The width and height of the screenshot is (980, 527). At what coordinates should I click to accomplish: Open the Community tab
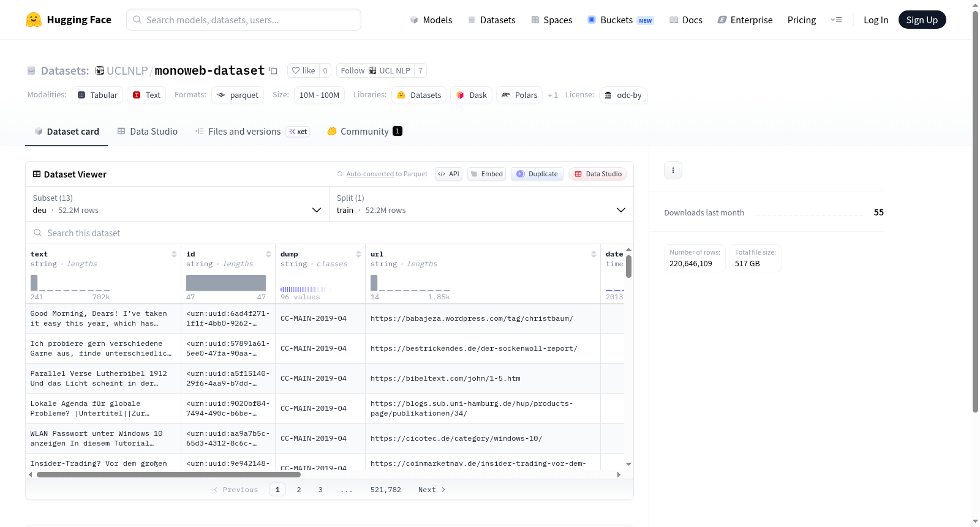click(364, 132)
